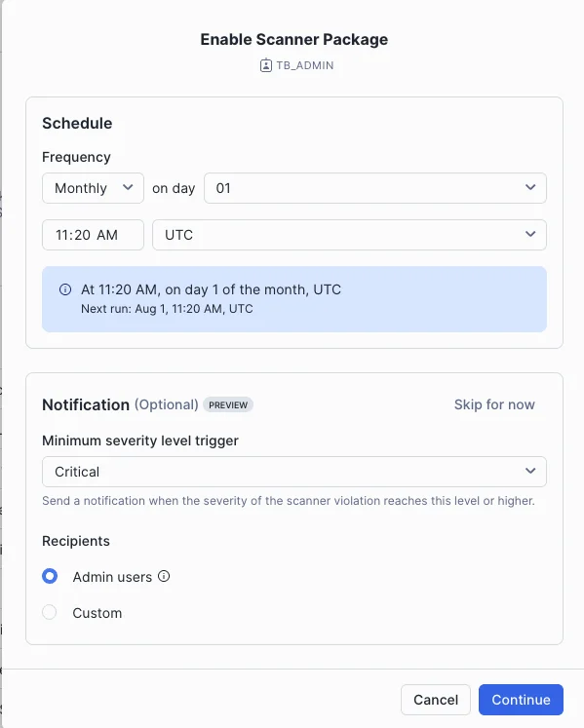Image resolution: width=584 pixels, height=728 pixels.
Task: Expand the UTC timezone dropdown
Action: tap(349, 235)
